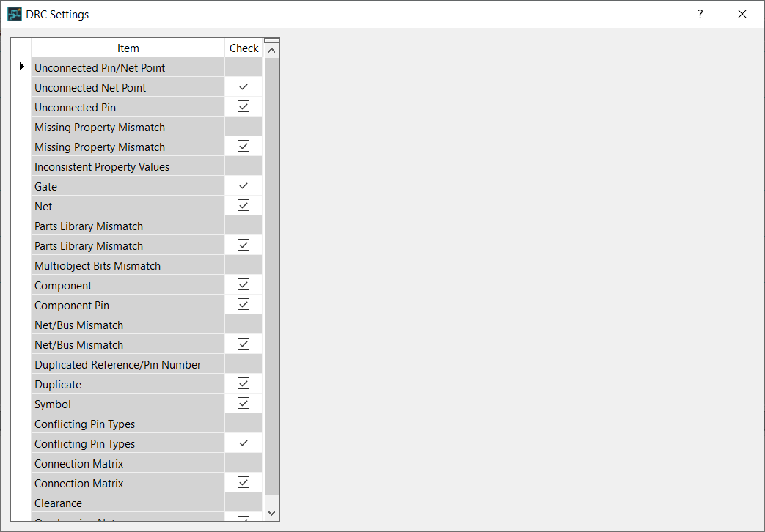The image size is (765, 532).
Task: Click the current-row arrow indicator
Action: (21, 67)
